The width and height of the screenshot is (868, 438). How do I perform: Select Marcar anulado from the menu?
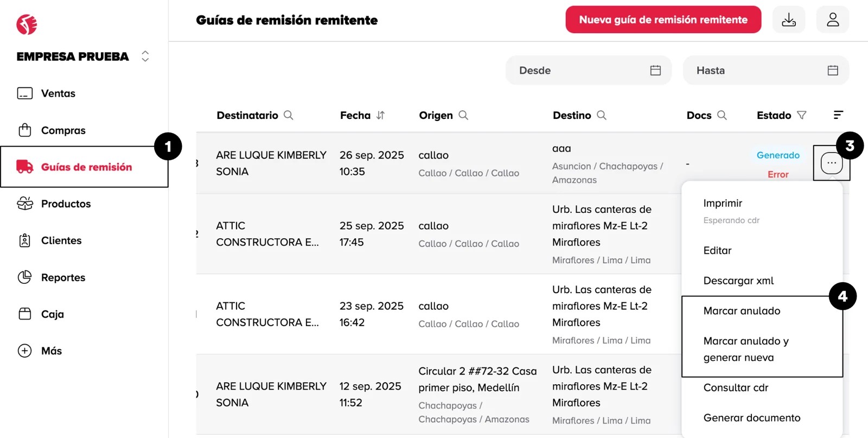[x=742, y=311]
